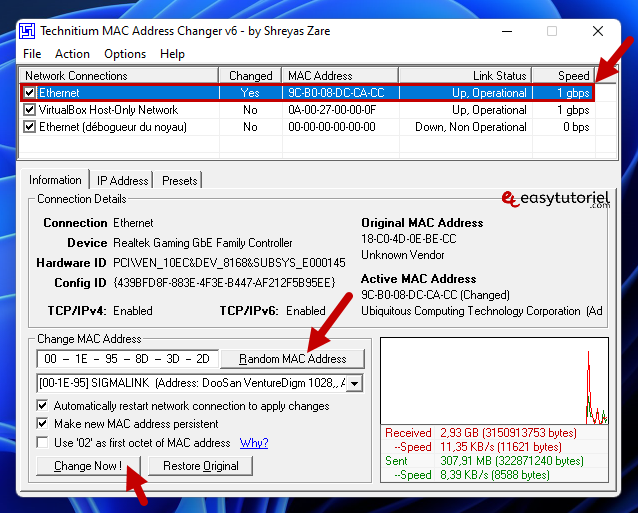The height and width of the screenshot is (513, 638).
Task: Open the Why? link
Action: click(x=254, y=443)
